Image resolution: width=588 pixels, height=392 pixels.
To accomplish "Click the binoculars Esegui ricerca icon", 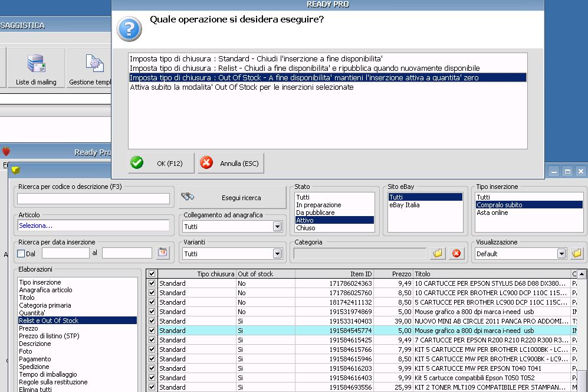I will pyautogui.click(x=188, y=197).
